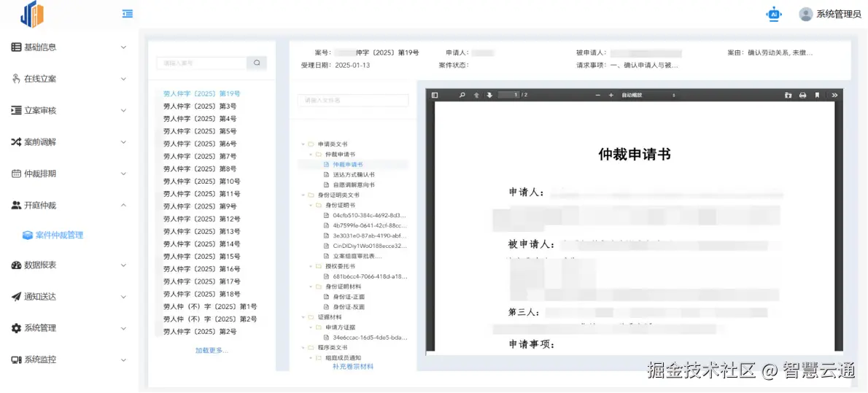The width and height of the screenshot is (868, 393).
Task: Select case 劳人仲字〔2025〕第19号 in list
Action: pos(201,93)
